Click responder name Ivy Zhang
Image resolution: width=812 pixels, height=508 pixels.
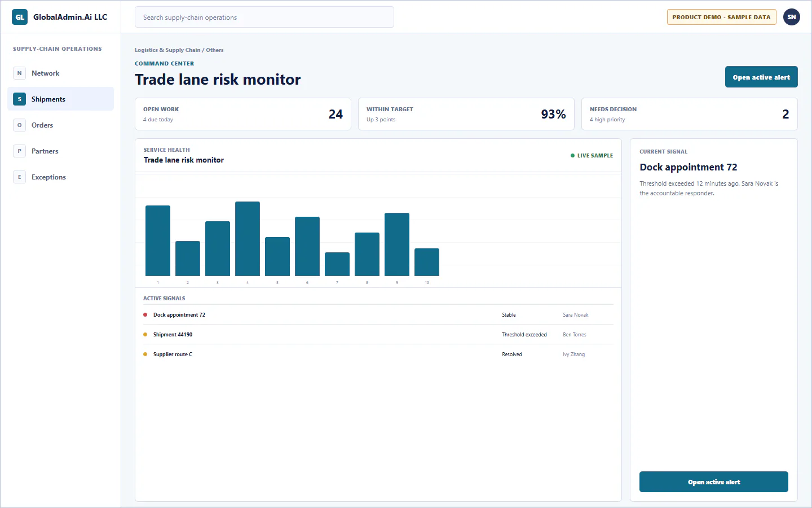tap(573, 354)
